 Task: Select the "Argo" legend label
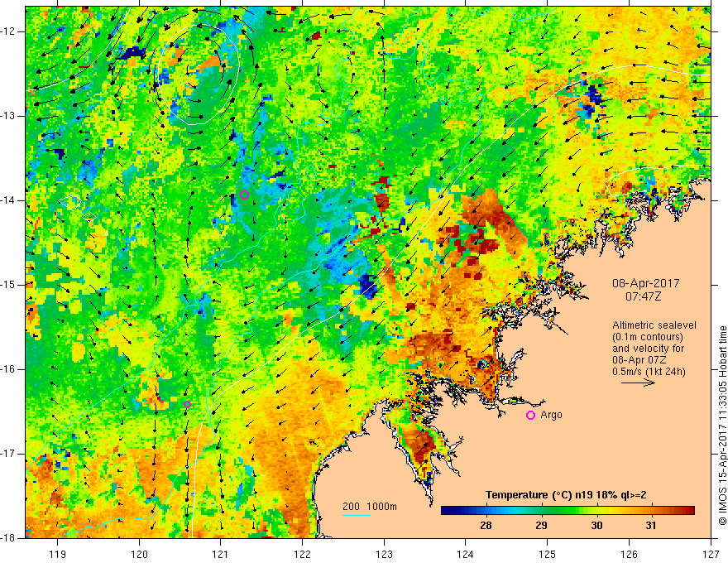[x=551, y=415]
